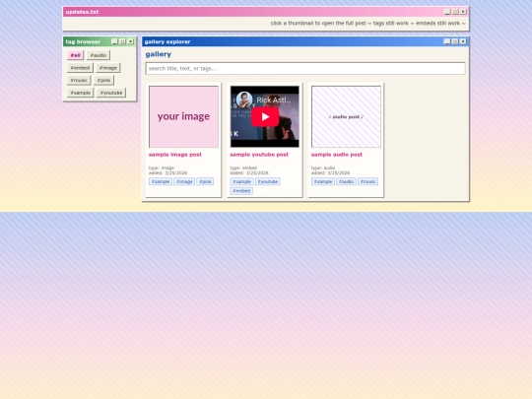Click the 'Rick Astl..' video title

pyautogui.click(x=274, y=100)
